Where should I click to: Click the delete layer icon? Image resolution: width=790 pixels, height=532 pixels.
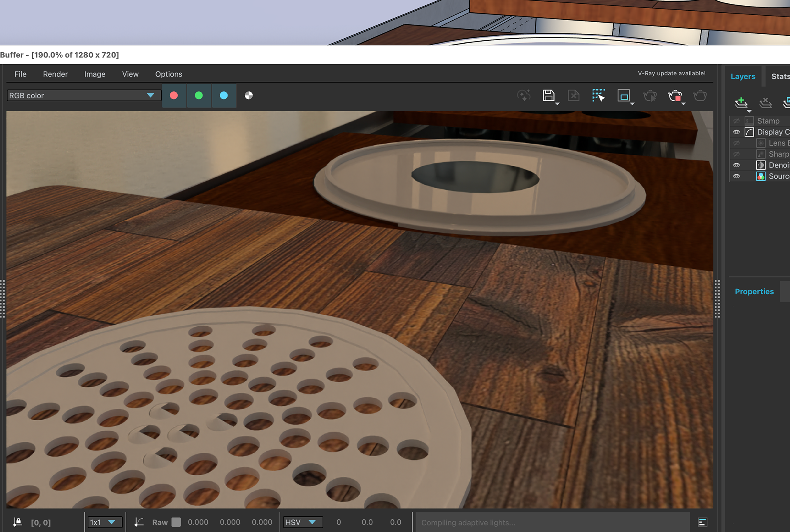765,102
